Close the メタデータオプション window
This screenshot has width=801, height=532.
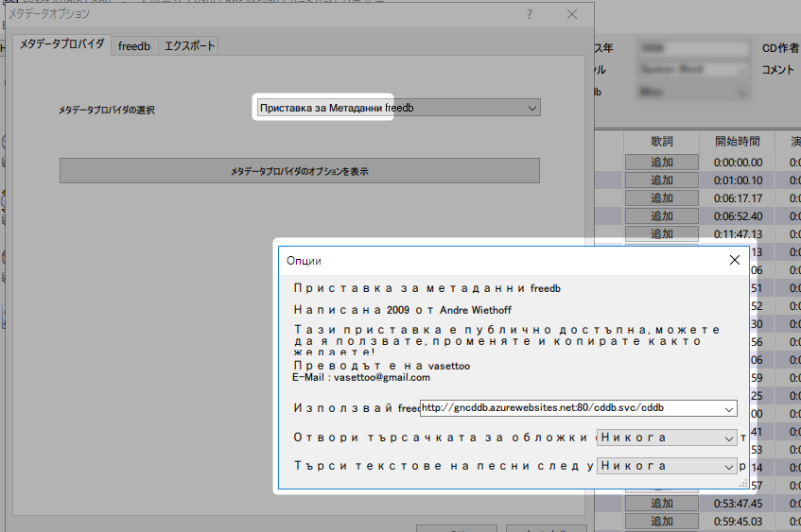[572, 14]
